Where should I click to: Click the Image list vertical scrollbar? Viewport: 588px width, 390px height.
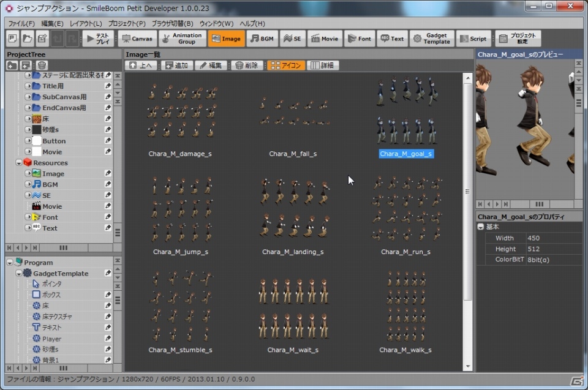tap(467, 192)
